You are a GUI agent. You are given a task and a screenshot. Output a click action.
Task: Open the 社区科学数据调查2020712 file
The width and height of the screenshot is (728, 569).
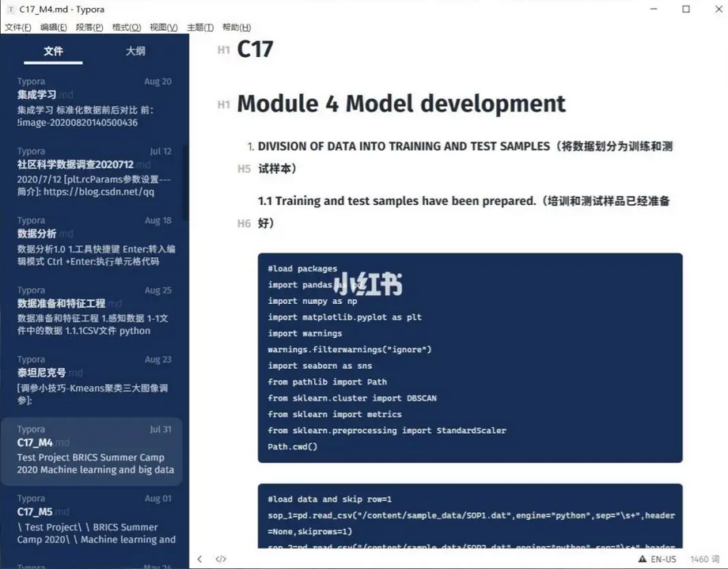(x=94, y=172)
